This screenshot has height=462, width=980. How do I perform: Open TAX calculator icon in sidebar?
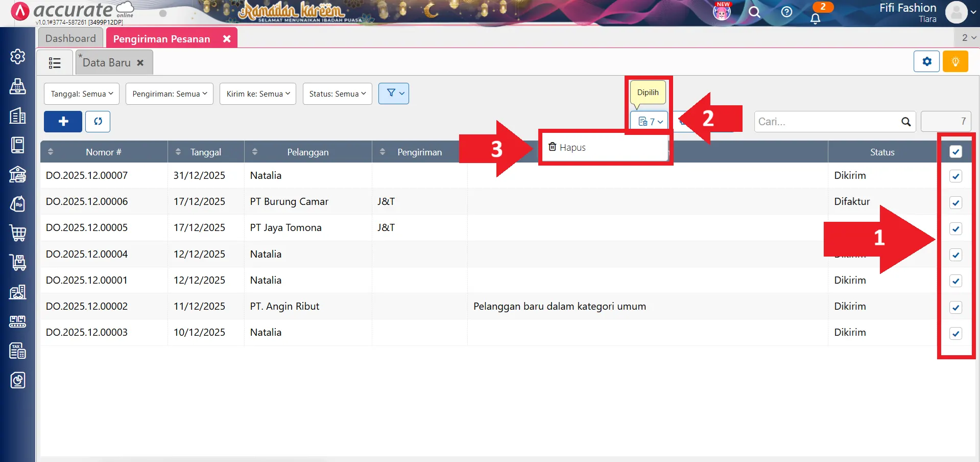[18, 351]
